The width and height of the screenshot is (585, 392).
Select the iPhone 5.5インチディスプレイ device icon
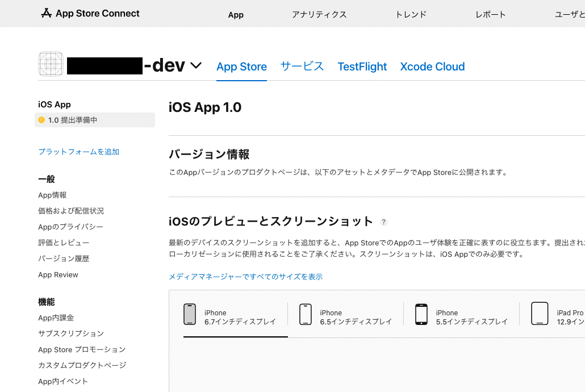coord(421,314)
